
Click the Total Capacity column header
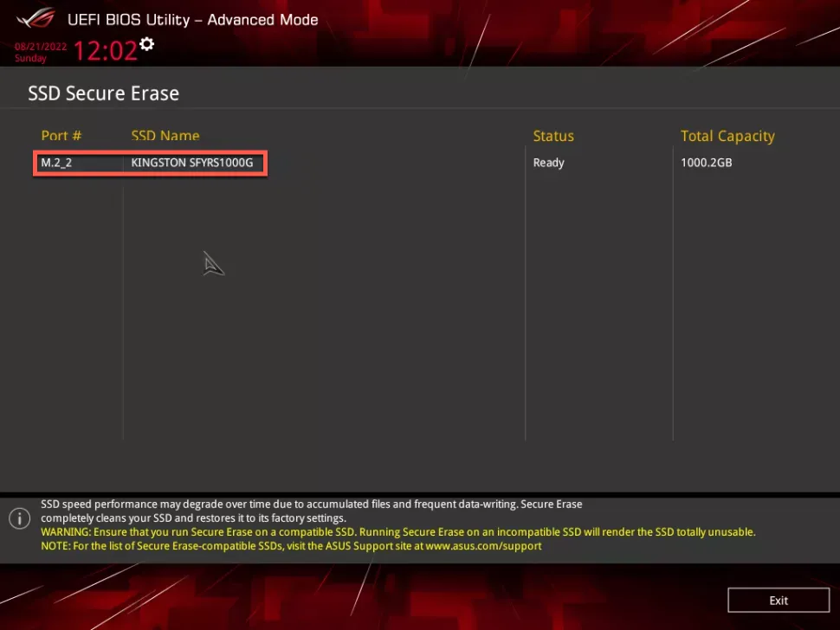point(727,137)
